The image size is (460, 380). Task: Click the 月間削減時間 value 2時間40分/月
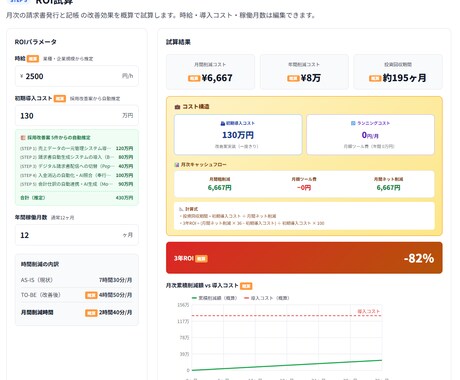(x=115, y=313)
